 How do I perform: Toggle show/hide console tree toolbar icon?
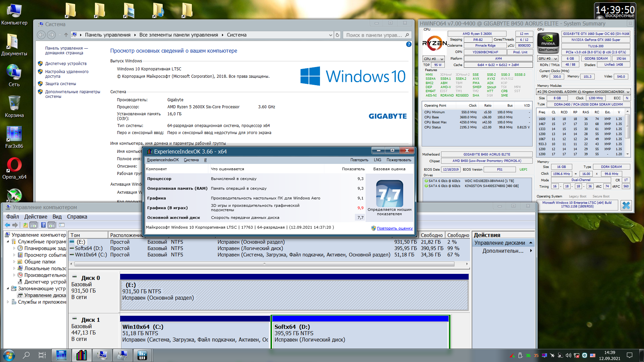click(x=34, y=225)
